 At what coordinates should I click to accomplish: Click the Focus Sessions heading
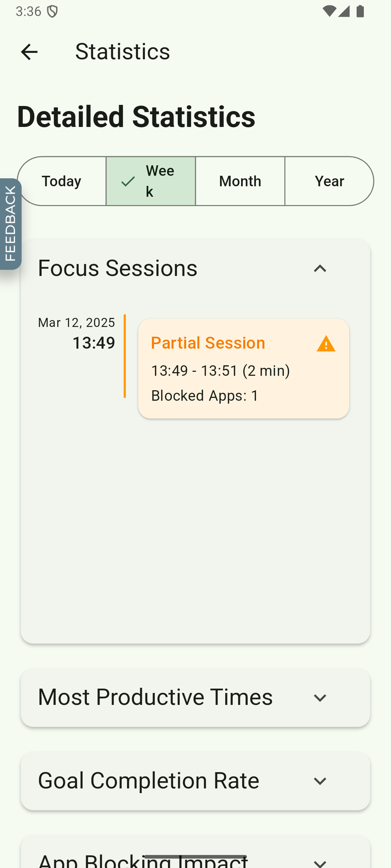tap(118, 268)
